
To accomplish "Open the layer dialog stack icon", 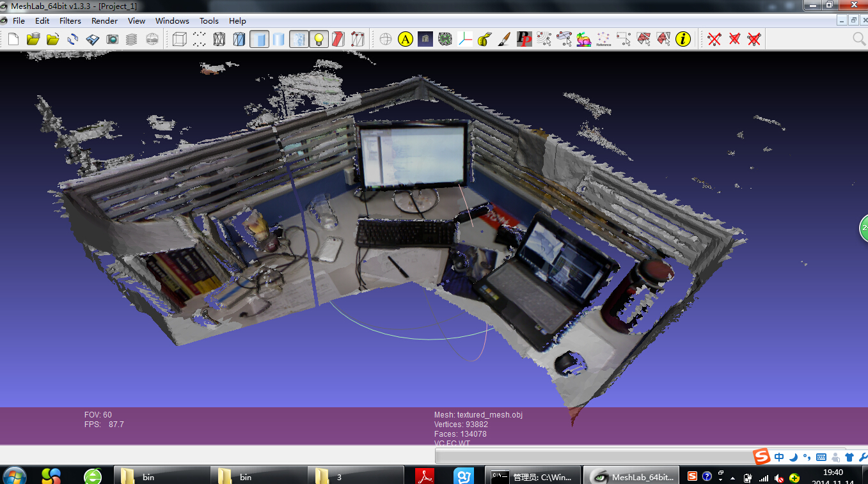I will pos(132,39).
